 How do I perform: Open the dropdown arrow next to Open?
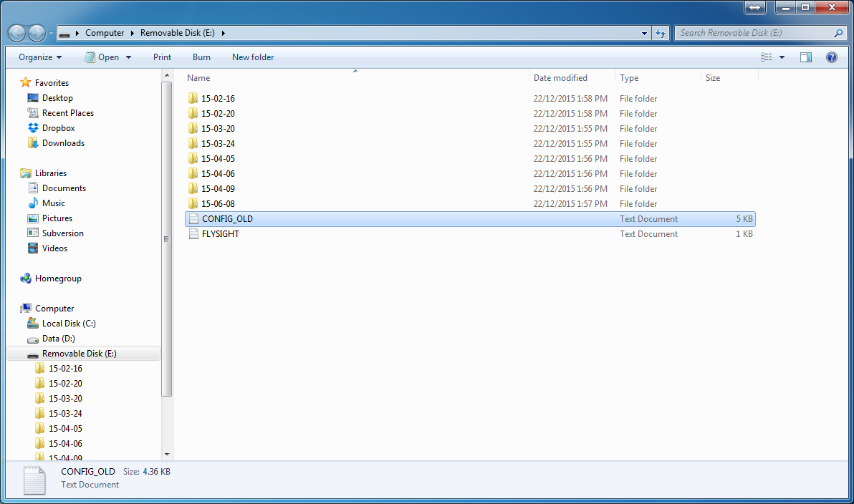coord(129,57)
